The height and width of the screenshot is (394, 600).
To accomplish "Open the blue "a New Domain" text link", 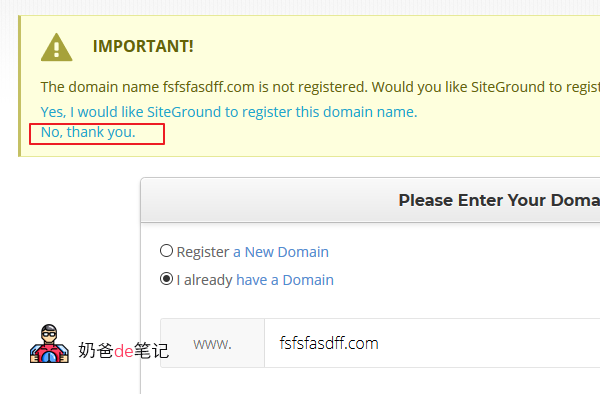I will point(281,252).
